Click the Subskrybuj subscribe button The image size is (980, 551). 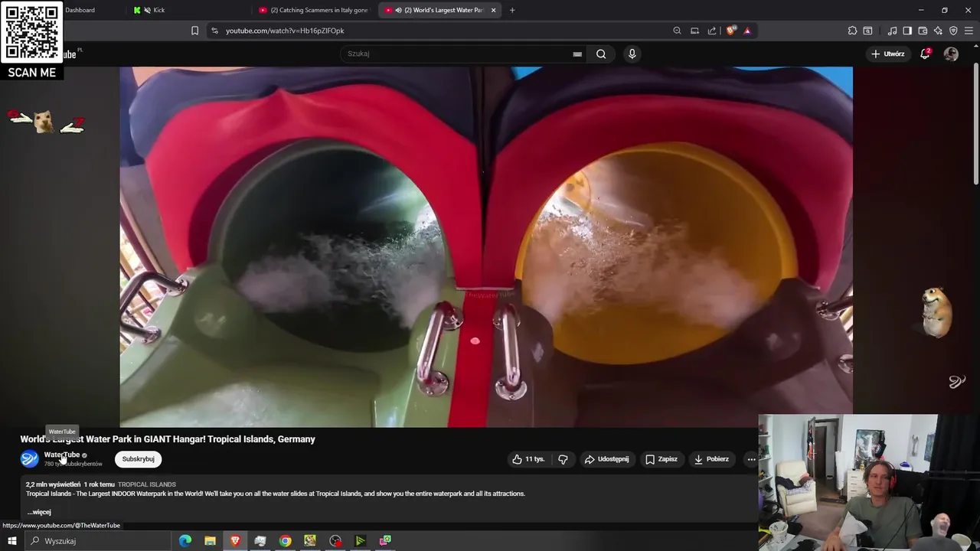point(139,458)
